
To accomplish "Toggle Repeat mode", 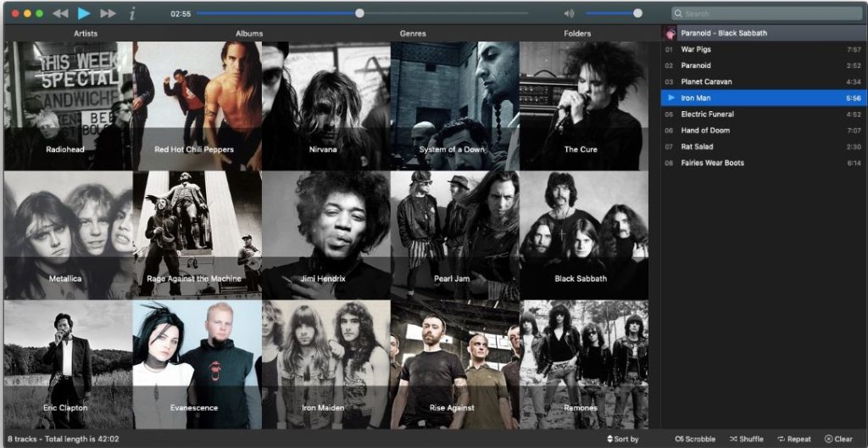I will (x=794, y=440).
